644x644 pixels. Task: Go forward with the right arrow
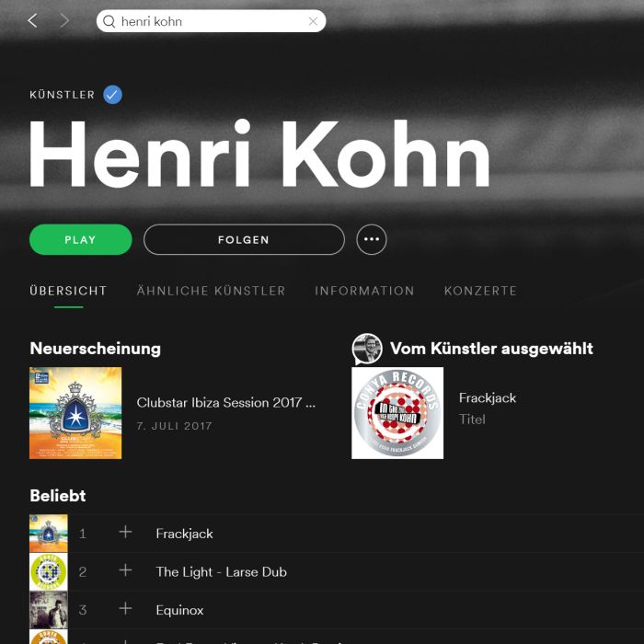point(64,20)
